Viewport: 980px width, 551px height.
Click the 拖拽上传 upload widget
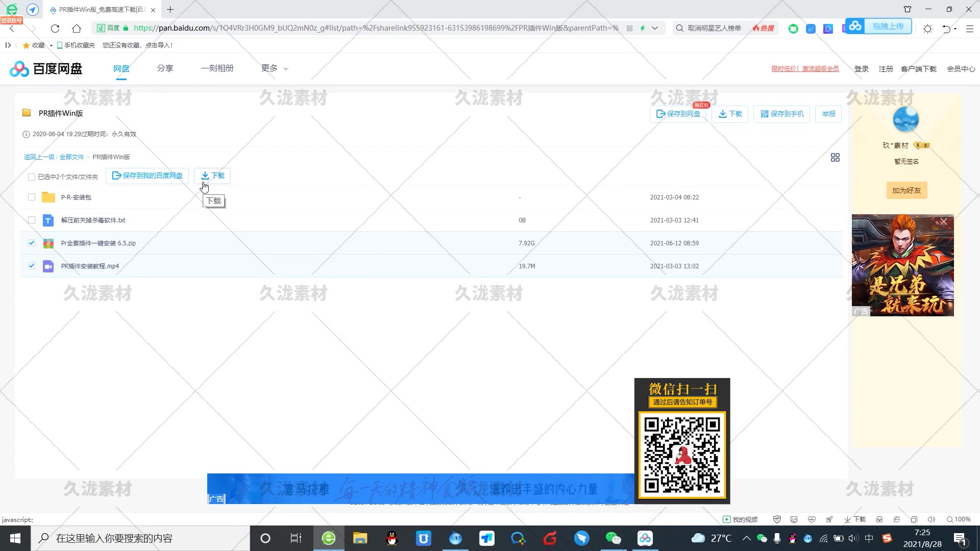[x=878, y=26]
